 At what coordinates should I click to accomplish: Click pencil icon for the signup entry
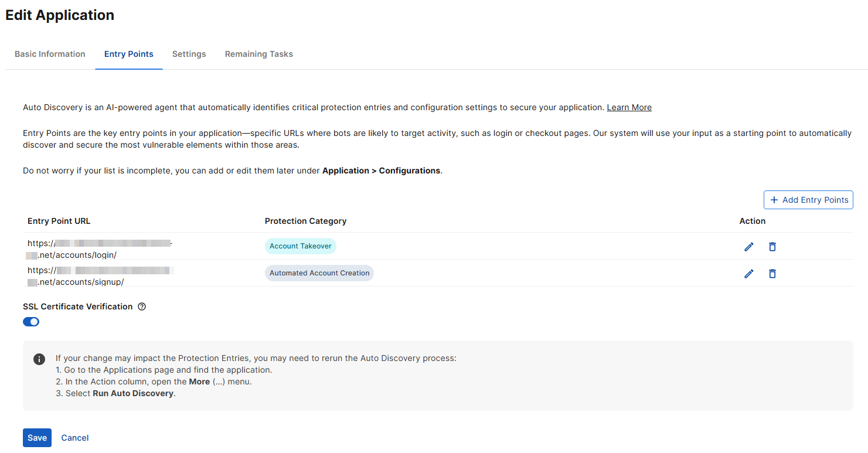pyautogui.click(x=748, y=274)
